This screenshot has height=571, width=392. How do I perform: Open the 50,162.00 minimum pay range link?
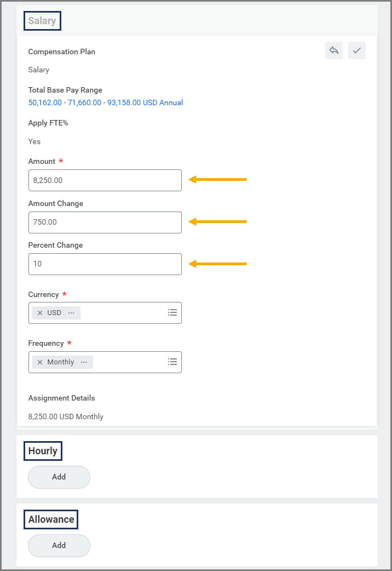pos(45,102)
